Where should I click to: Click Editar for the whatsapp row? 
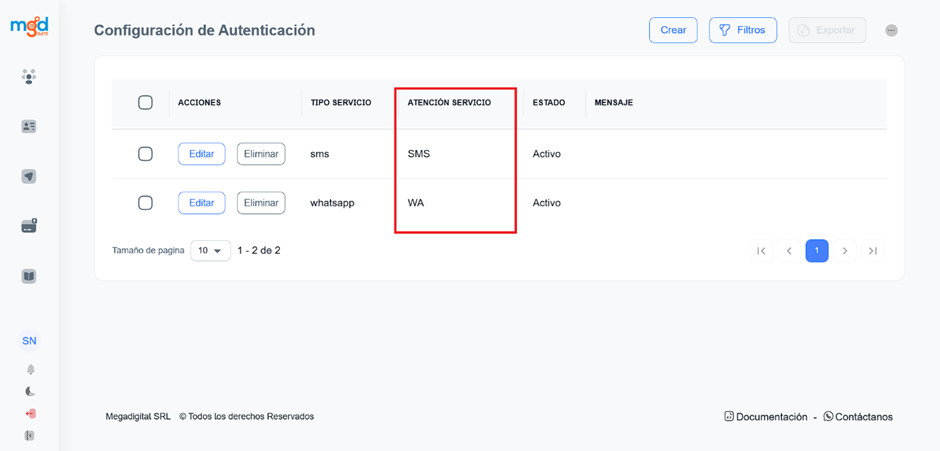(x=201, y=203)
